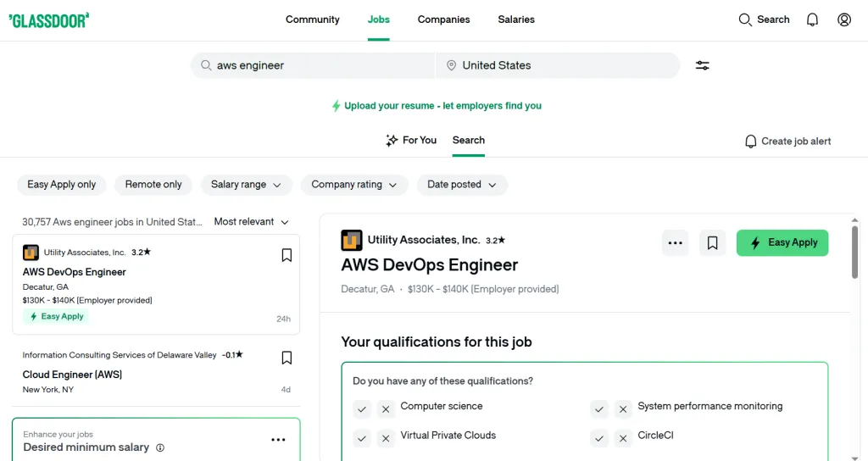Click the Glassdoor logo
868x461 pixels.
tap(48, 20)
